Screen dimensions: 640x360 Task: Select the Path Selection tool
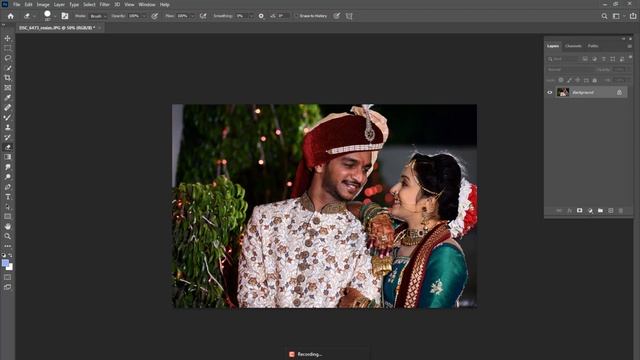coord(7,207)
